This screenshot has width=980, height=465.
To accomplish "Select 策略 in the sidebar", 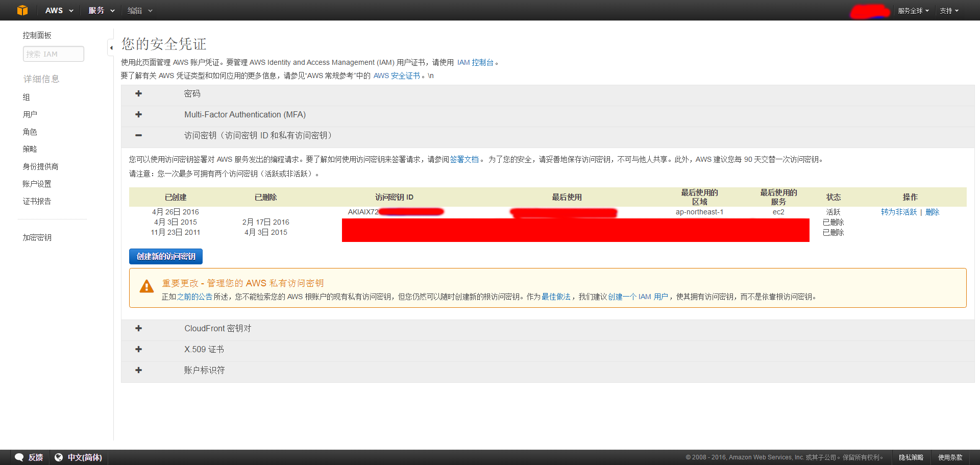I will 30,149.
